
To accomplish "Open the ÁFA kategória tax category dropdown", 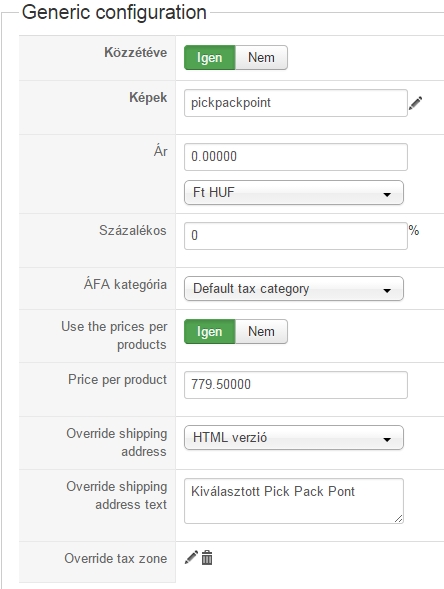I will coord(294,288).
